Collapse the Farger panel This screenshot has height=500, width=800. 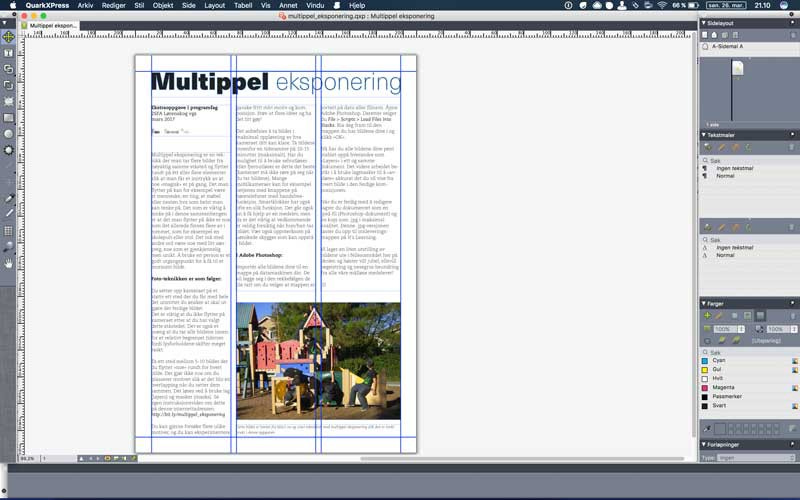point(704,304)
